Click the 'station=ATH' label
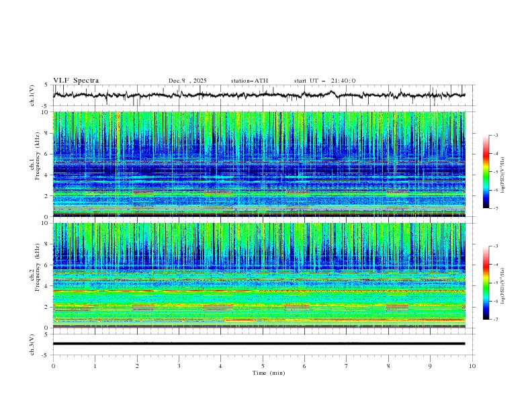532x411 pixels. [x=249, y=81]
